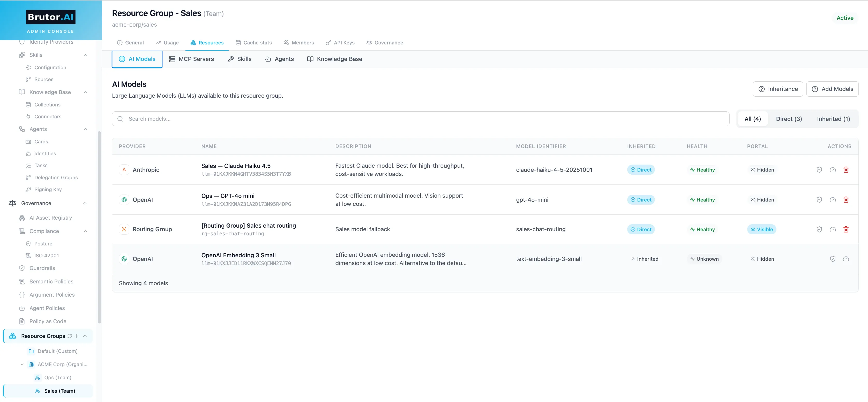Collapse the ACME Corp organization tree node
This screenshot has height=402, width=868.
point(22,364)
